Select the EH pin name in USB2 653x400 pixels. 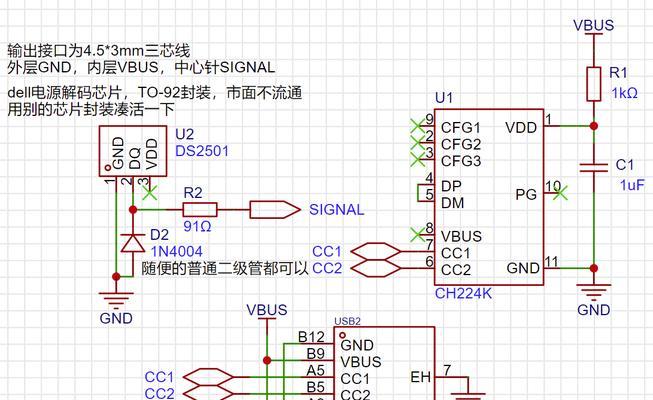420,377
